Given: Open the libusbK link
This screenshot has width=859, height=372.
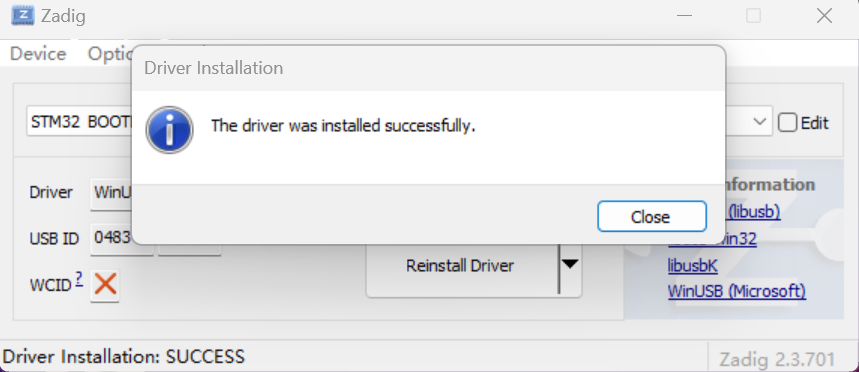Looking at the screenshot, I should click(x=692, y=266).
